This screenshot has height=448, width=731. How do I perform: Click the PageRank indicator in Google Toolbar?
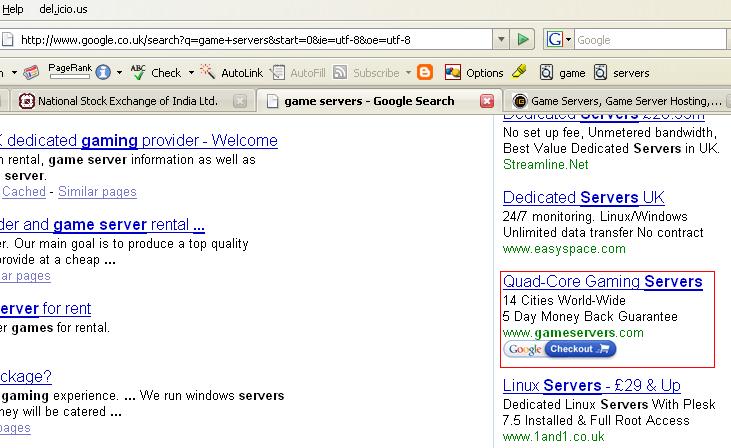coord(70,71)
